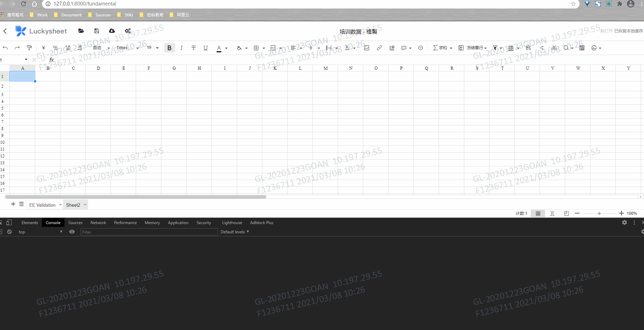This screenshot has width=644, height=330.
Task: Insert a sum formula with 求和
Action: (440, 48)
